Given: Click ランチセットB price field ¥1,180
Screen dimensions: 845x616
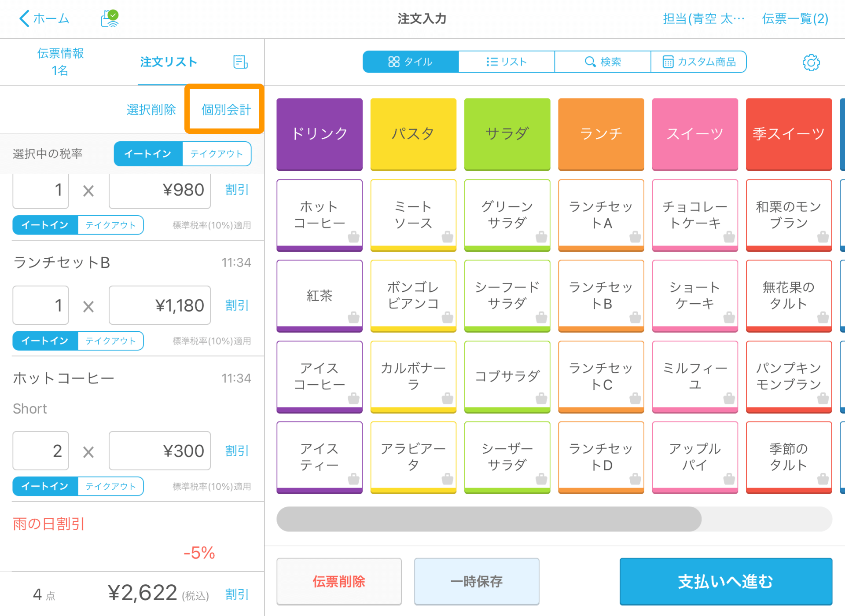Looking at the screenshot, I should tap(160, 305).
